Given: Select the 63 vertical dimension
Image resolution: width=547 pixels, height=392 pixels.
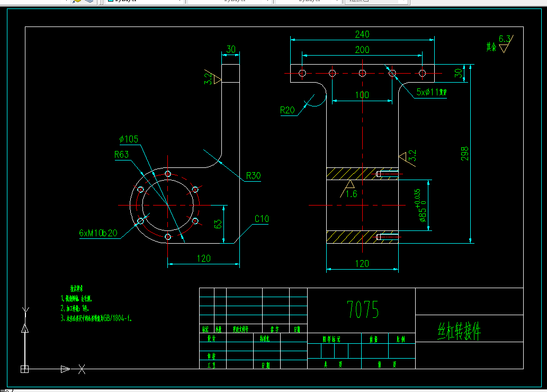Looking at the screenshot, I should (218, 224).
